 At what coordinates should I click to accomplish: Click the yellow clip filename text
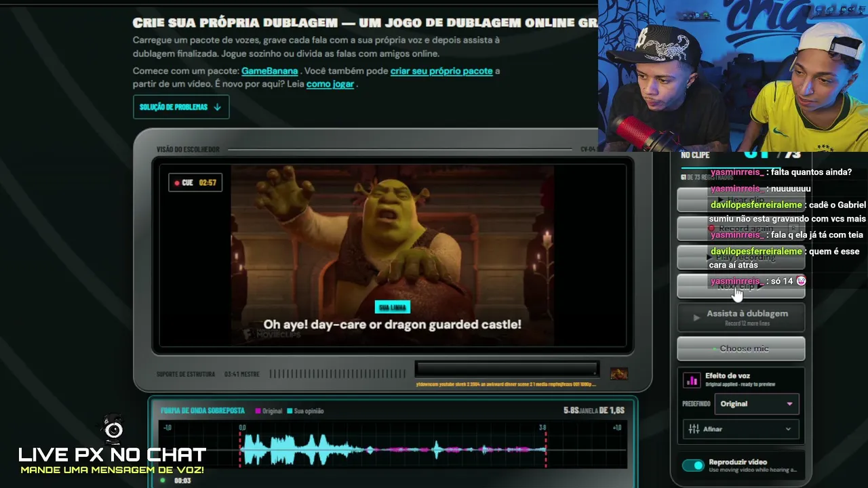coord(506,384)
